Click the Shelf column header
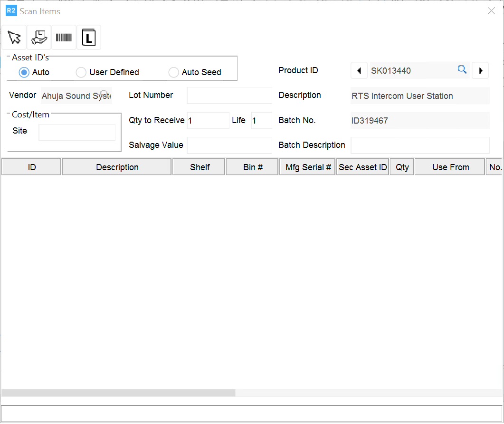The image size is (504, 424). point(200,167)
